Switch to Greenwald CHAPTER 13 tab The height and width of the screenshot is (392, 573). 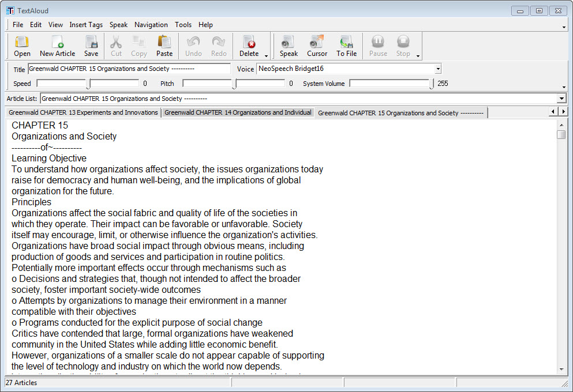83,112
